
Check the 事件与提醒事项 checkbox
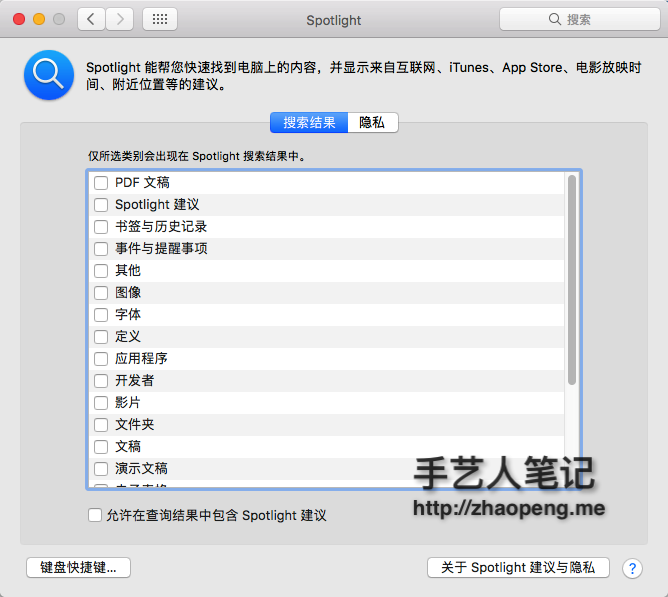101,249
